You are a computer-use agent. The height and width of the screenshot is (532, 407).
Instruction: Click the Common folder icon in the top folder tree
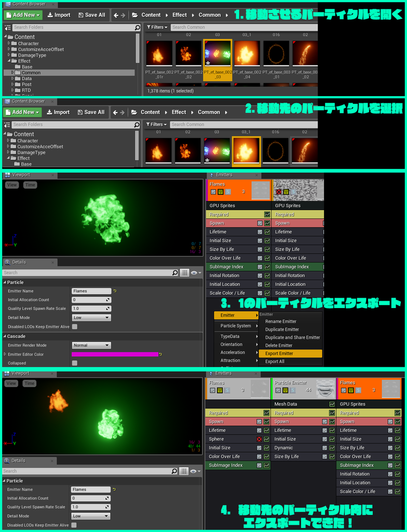[18, 73]
